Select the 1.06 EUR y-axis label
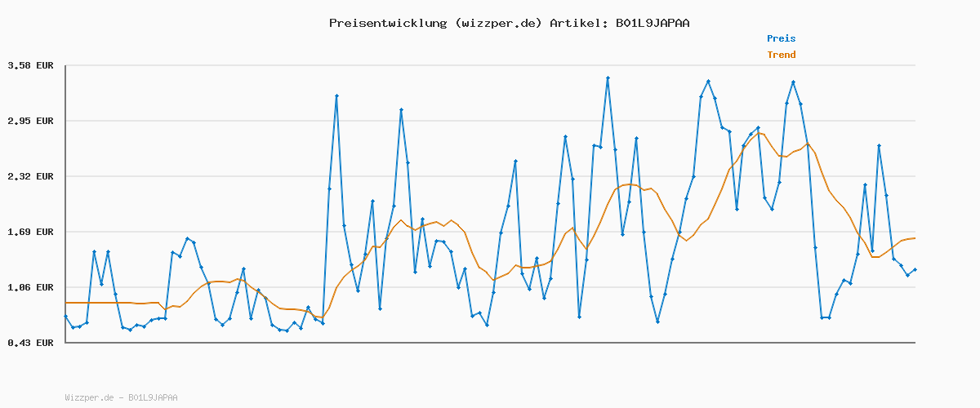This screenshot has width=980, height=408. coord(30,287)
